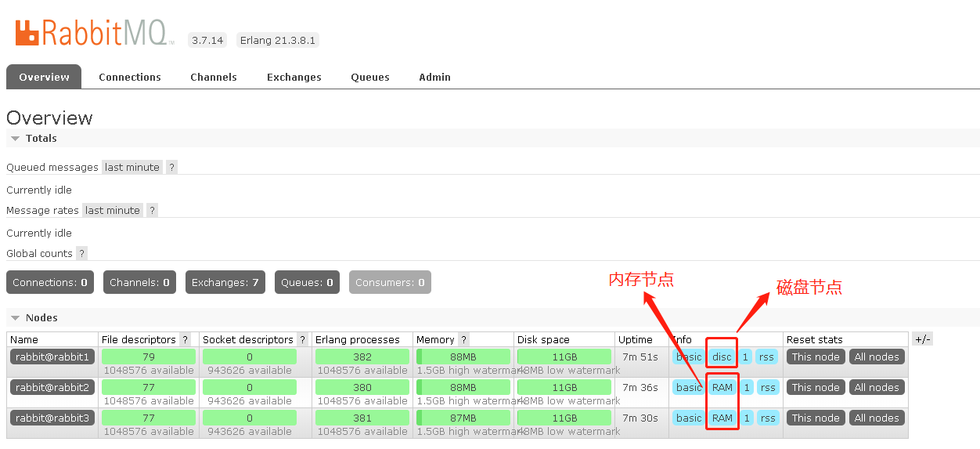Reset All nodes stats in rabbit3 row

click(877, 418)
